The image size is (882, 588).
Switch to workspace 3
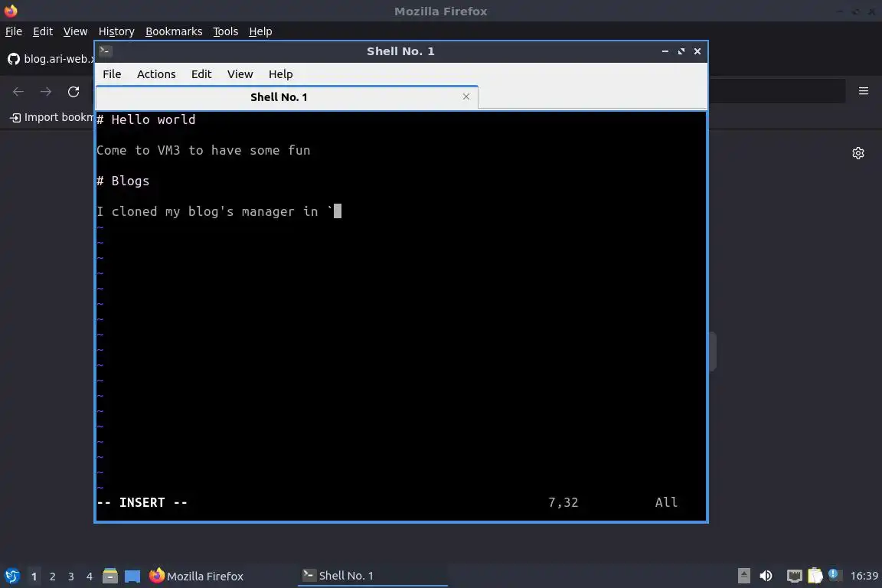click(71, 577)
